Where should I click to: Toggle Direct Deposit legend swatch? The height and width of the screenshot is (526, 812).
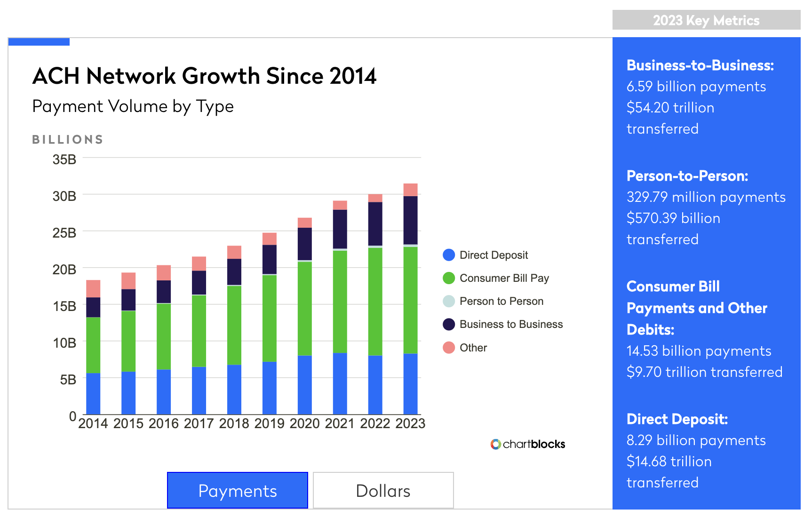tap(449, 255)
